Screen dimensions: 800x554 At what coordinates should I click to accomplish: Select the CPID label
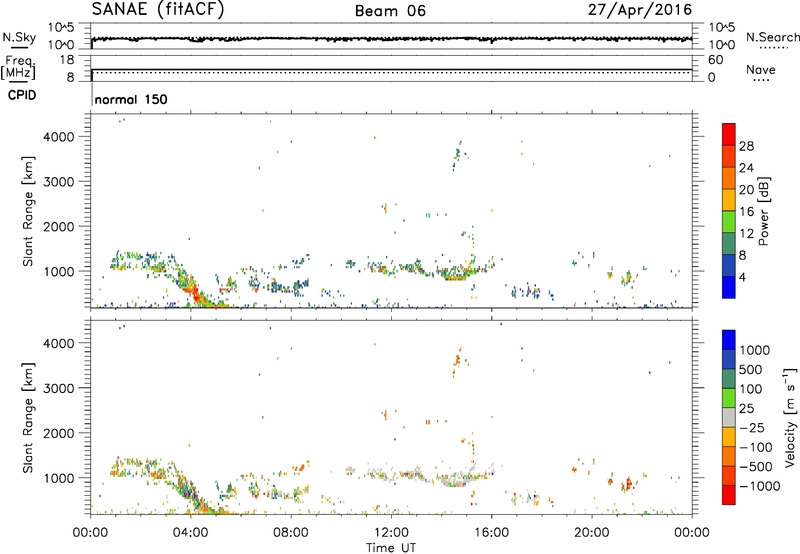click(x=22, y=95)
